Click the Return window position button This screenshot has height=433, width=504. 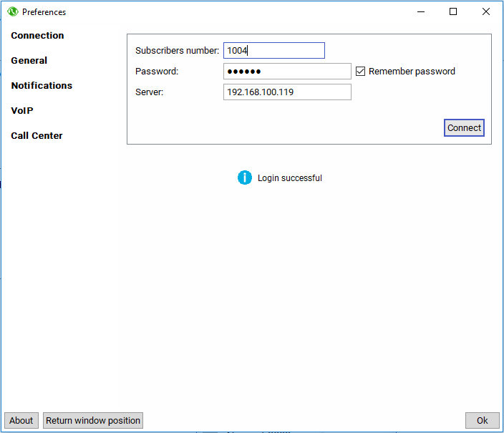point(93,421)
